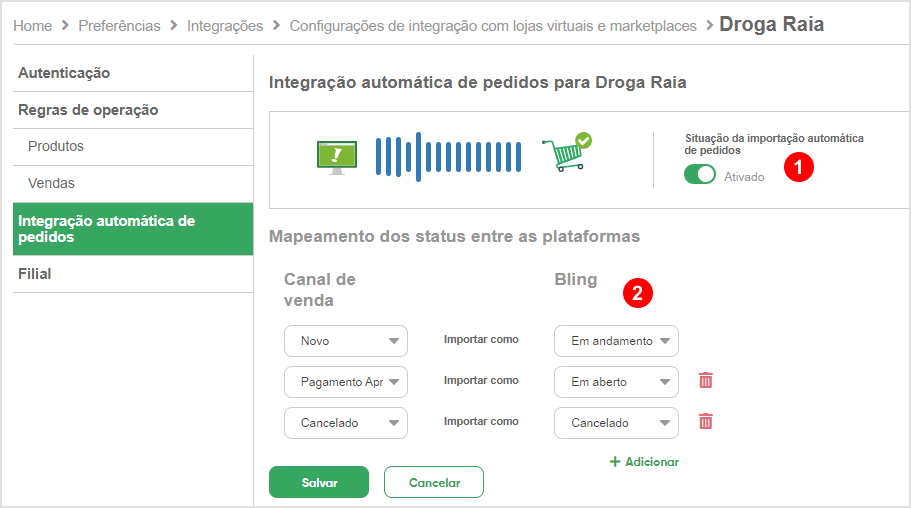This screenshot has width=911, height=508.
Task: Open the Cancelado Bling status dropdown
Action: tap(616, 423)
